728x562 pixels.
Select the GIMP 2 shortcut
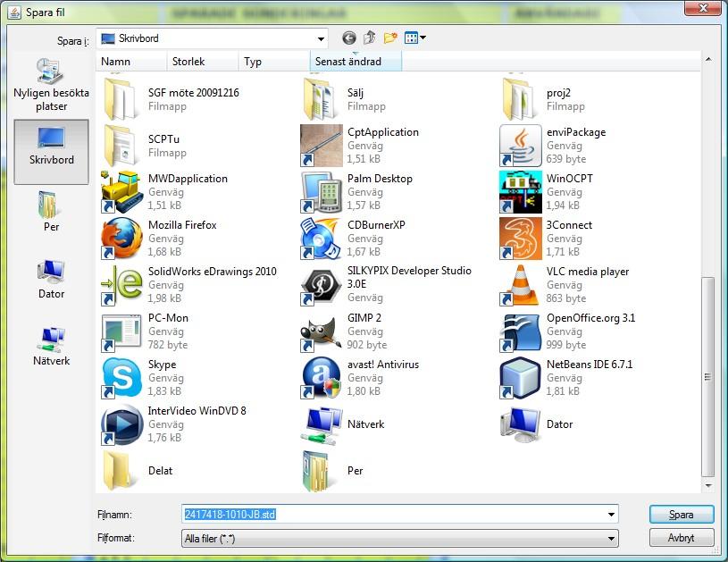click(x=344, y=331)
